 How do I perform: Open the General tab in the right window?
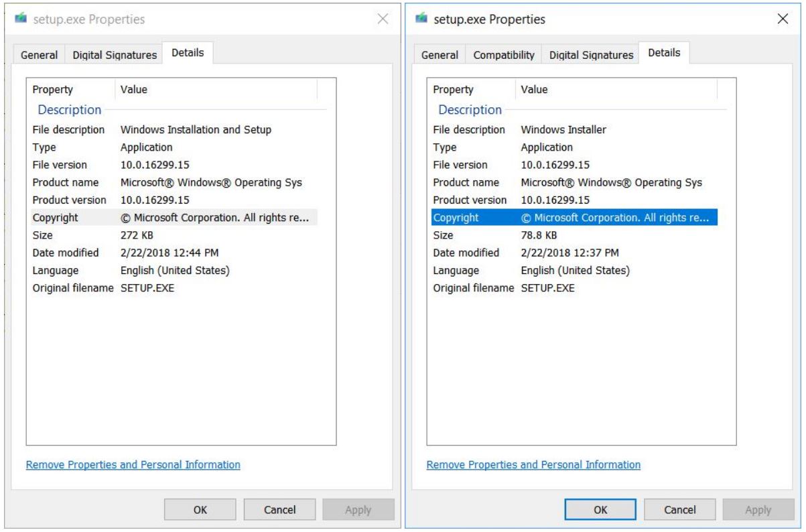click(440, 55)
